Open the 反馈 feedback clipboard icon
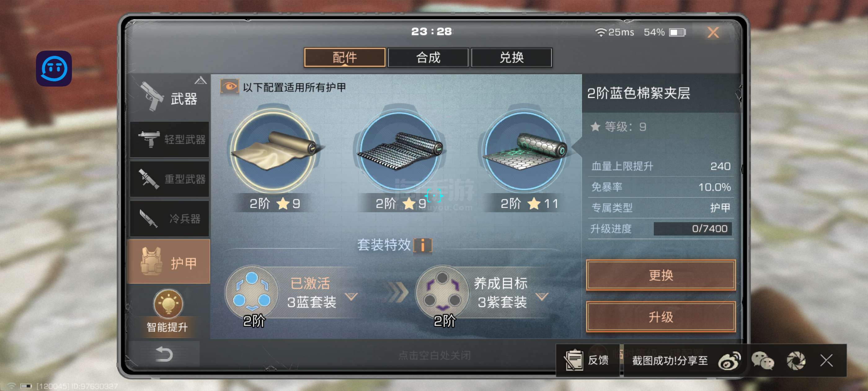868x391 pixels. (x=573, y=360)
